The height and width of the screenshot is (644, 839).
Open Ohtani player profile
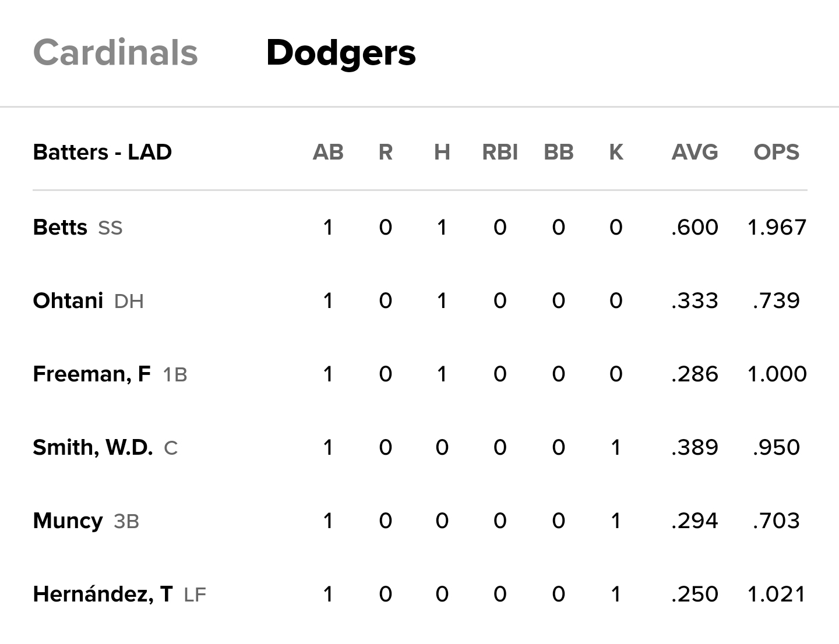68,300
